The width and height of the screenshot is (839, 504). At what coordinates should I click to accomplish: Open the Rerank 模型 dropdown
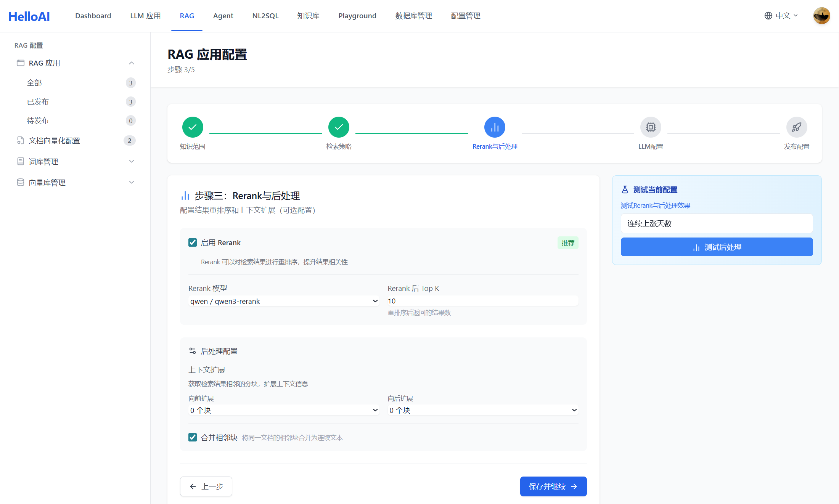tap(284, 301)
